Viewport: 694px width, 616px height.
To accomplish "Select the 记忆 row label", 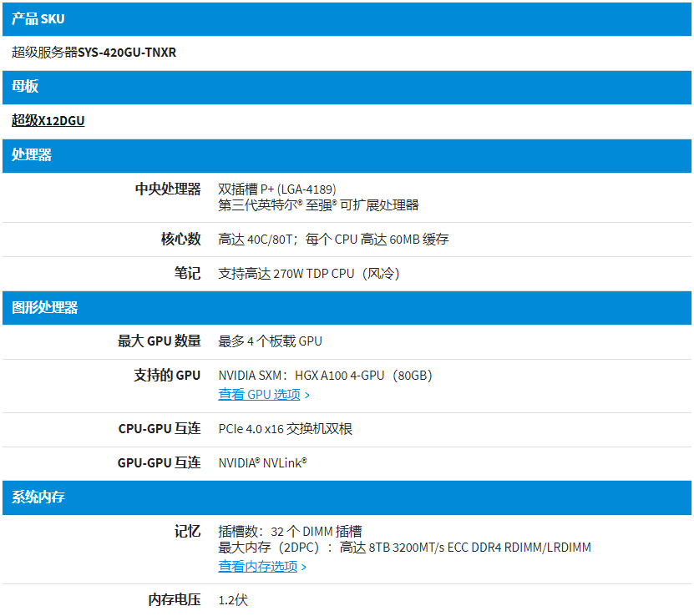I will click(187, 531).
